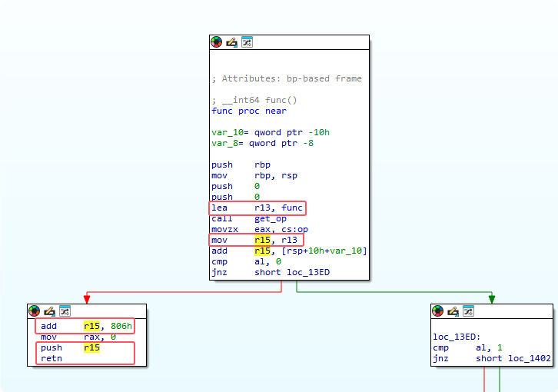Click the color palette icon on the func node
This screenshot has width=558, height=392.
217,42
